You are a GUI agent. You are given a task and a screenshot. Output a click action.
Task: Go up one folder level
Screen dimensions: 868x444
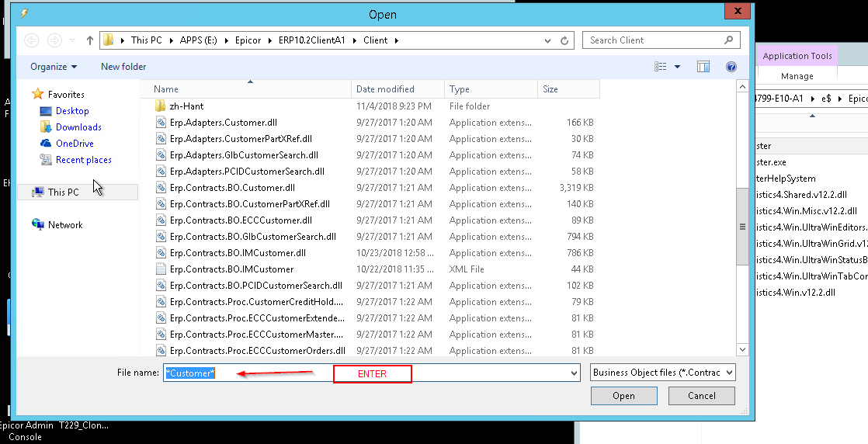[x=90, y=40]
